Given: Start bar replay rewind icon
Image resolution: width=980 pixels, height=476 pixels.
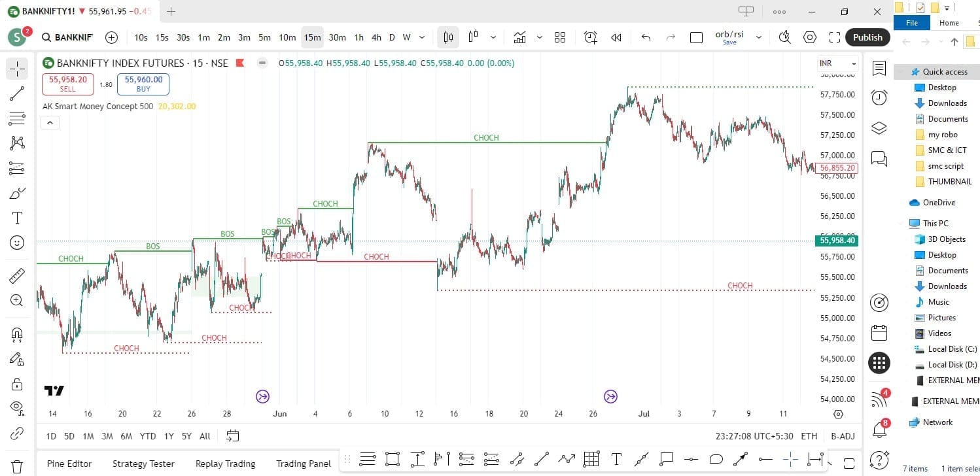Looking at the screenshot, I should tap(616, 37).
